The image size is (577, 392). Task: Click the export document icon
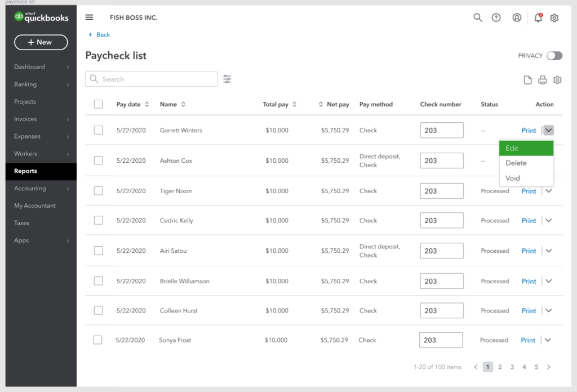[x=527, y=80]
